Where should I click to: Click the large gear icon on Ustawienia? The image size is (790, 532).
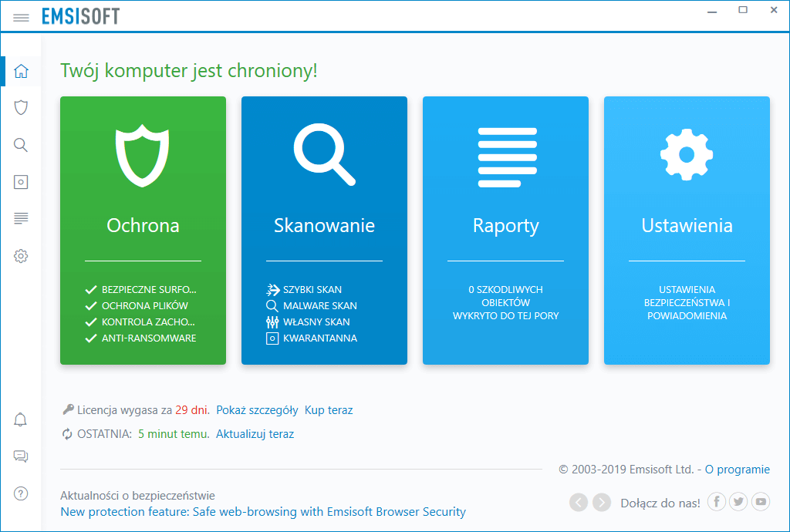687,154
